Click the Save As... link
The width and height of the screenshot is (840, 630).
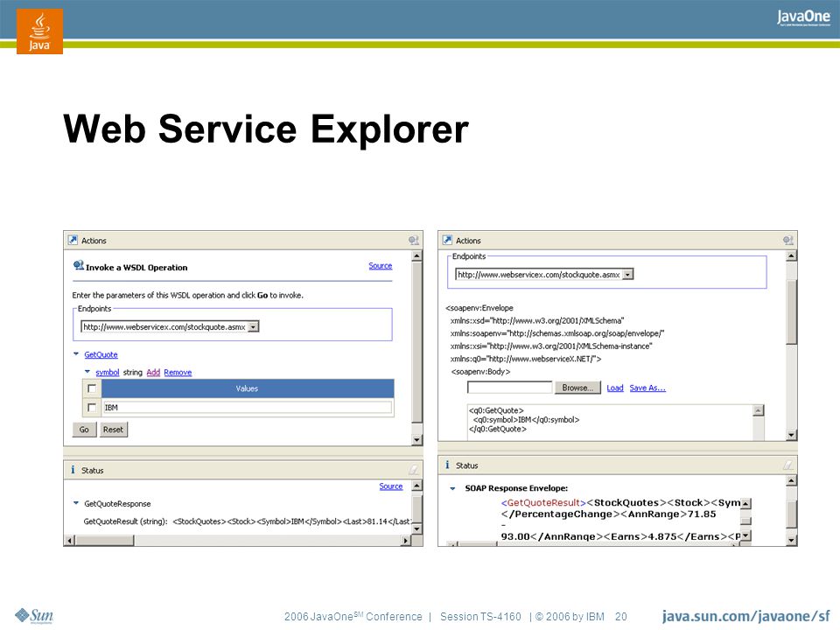coord(647,388)
